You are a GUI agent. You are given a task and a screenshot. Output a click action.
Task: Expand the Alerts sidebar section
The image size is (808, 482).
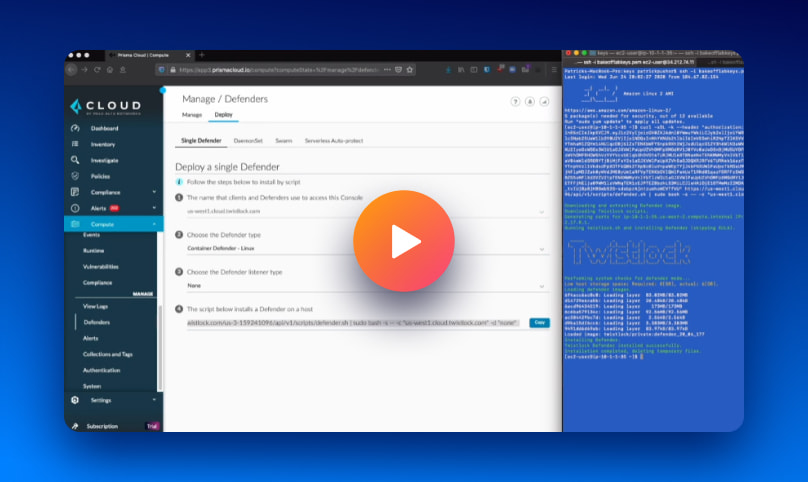[x=154, y=208]
